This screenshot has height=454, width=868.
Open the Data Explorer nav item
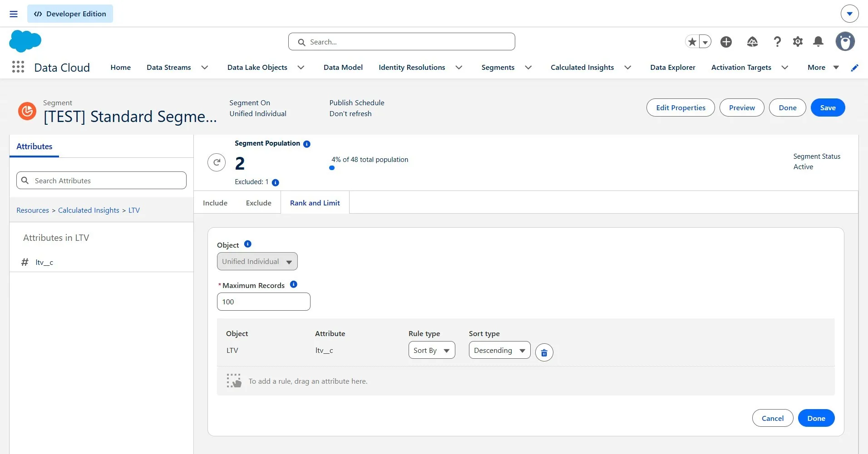coord(673,68)
